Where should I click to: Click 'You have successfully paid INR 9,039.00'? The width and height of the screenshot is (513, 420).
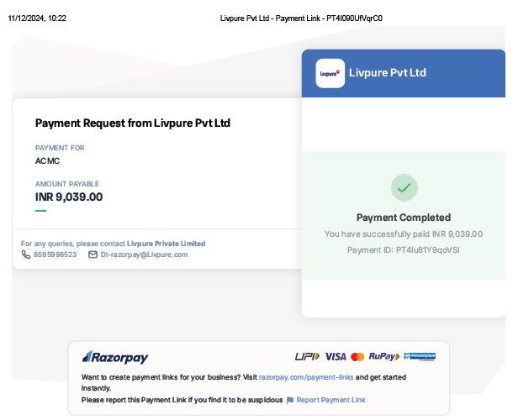click(x=404, y=234)
